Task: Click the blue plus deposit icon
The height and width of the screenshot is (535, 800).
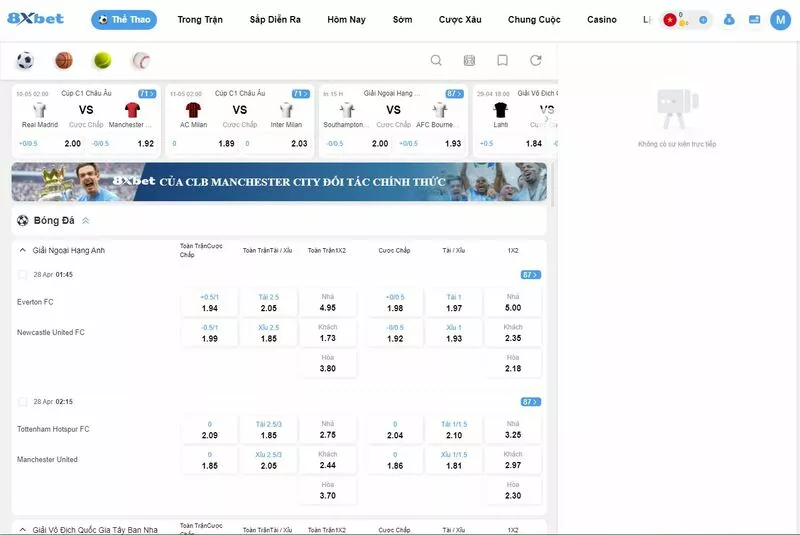Action: tap(703, 20)
